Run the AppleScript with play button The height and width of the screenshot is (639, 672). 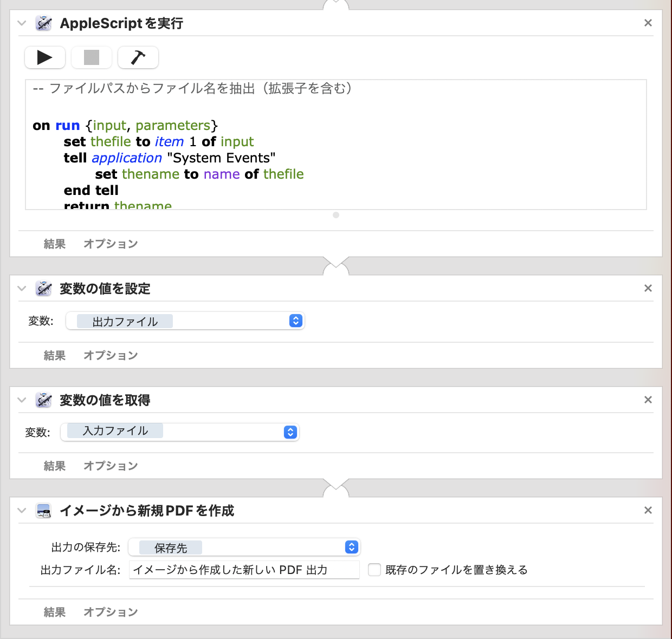pos(45,57)
